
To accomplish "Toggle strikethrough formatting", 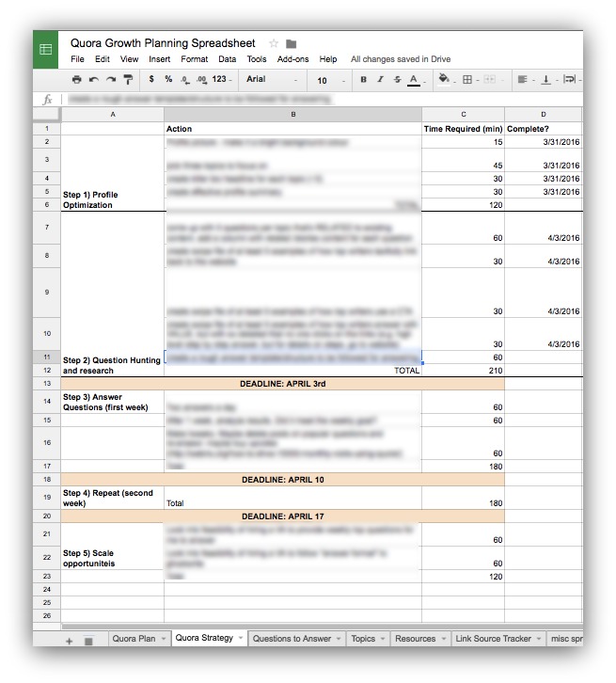I will [397, 79].
